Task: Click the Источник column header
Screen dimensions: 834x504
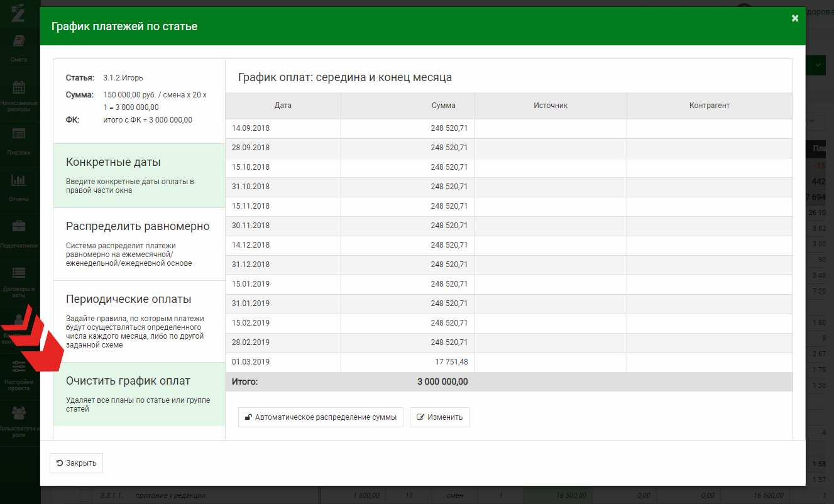Action: [x=551, y=106]
